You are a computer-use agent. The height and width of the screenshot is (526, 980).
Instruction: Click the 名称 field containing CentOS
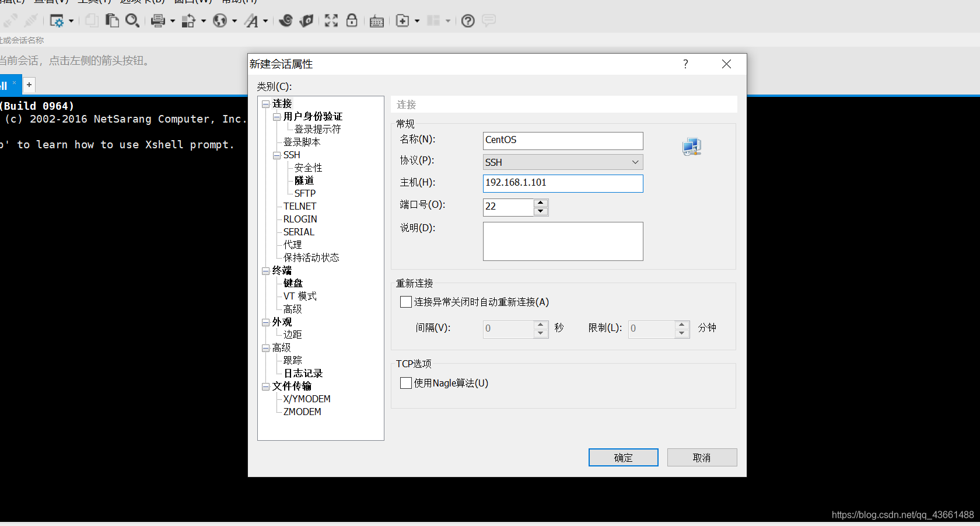point(563,140)
